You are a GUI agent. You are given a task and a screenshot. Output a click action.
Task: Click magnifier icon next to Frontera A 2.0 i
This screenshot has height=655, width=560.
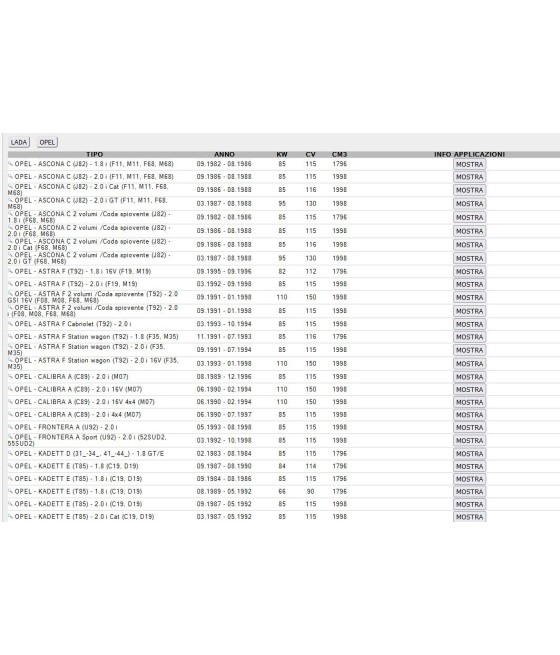[x=10, y=427]
